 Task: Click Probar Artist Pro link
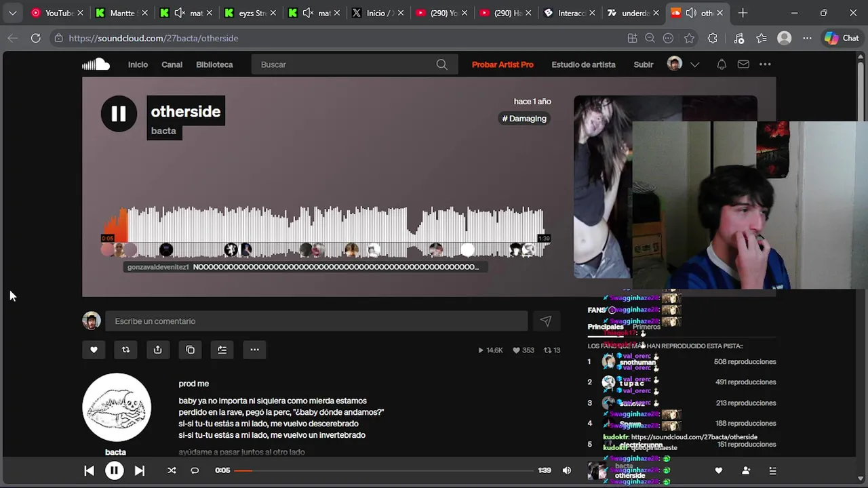point(502,64)
